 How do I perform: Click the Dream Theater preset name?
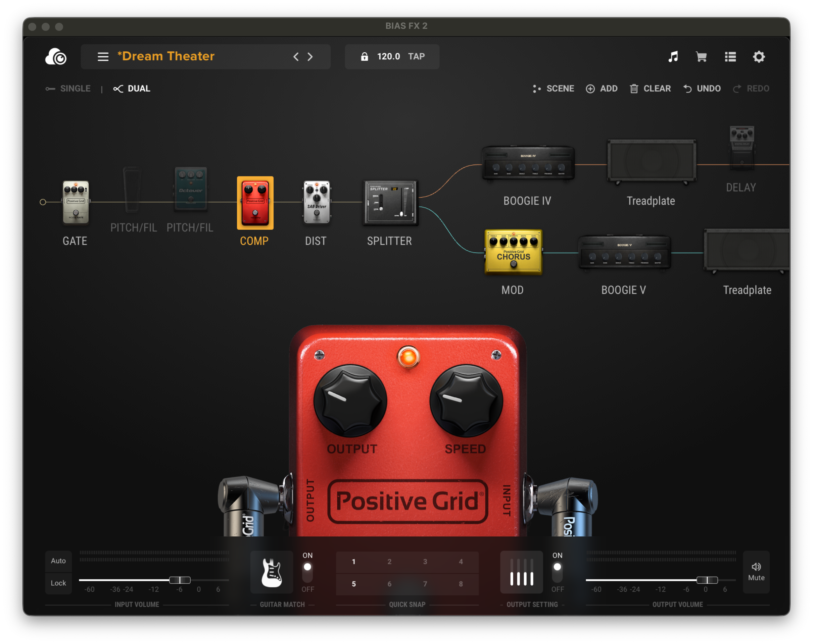tap(166, 56)
